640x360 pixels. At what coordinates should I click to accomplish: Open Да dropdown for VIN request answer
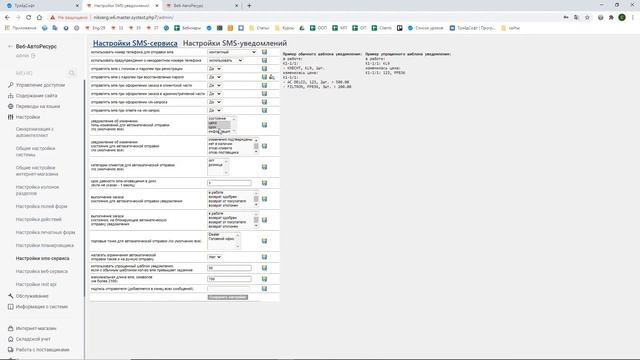tap(215, 111)
